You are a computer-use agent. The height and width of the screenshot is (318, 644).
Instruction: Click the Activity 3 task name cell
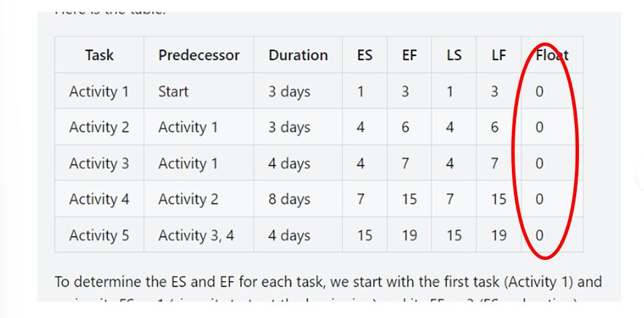[99, 163]
